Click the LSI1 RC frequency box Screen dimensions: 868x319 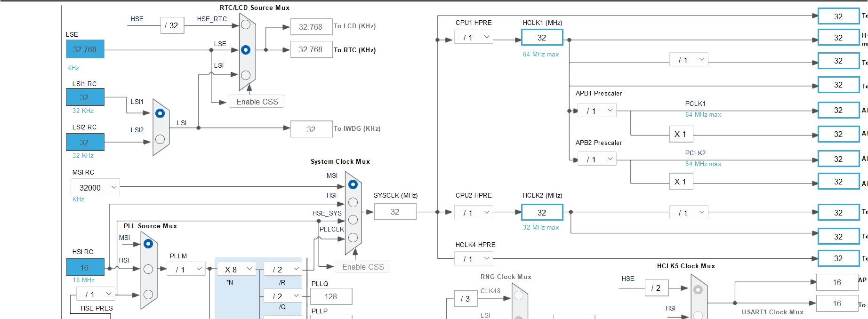(x=85, y=97)
